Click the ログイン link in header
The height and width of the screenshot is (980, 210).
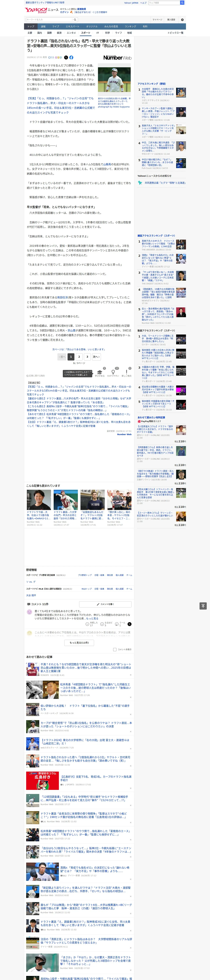64,12
